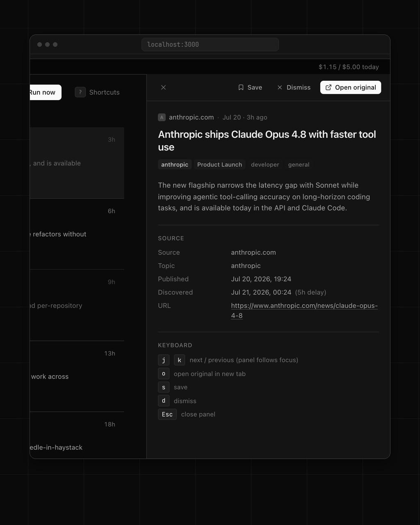This screenshot has width=420, height=525.
Task: Click the anthropic.com favicon badge
Action: click(x=162, y=117)
